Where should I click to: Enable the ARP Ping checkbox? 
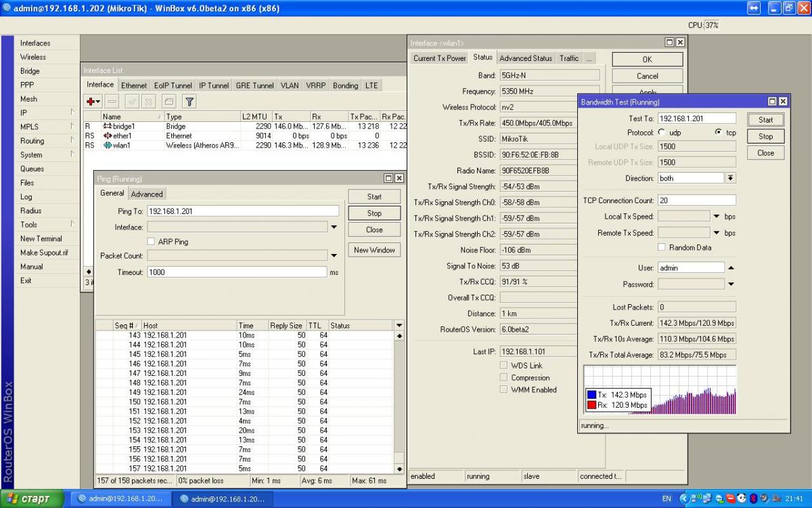(151, 242)
